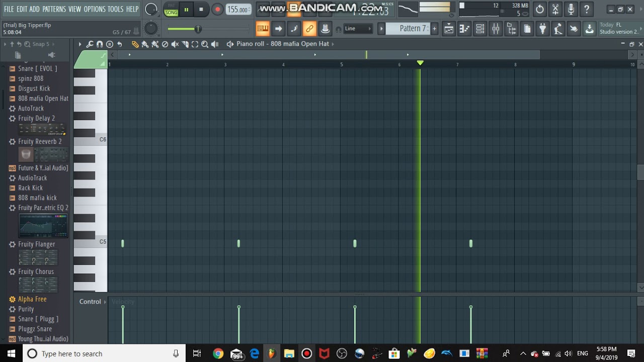Select the mute tool in piano roll toolbar

175,44
